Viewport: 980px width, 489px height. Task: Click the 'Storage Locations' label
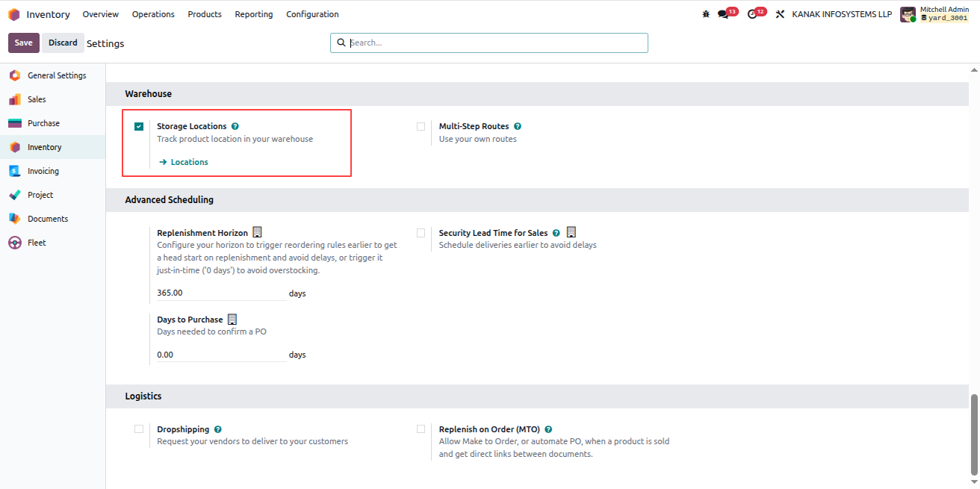[192, 127]
